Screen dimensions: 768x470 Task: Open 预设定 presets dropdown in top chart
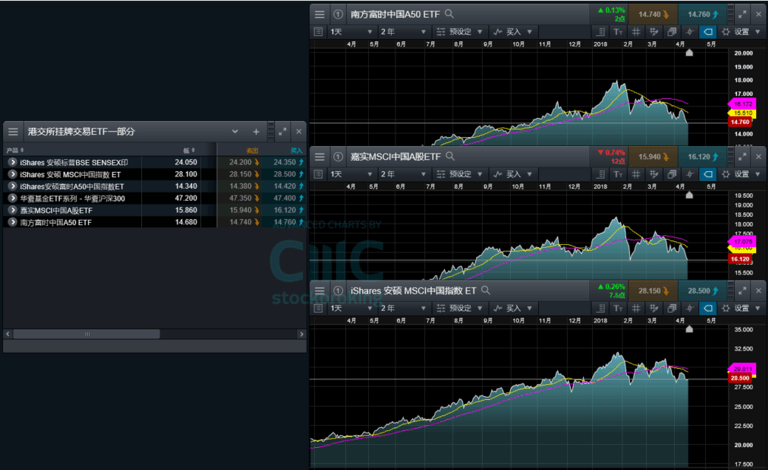coord(459,32)
